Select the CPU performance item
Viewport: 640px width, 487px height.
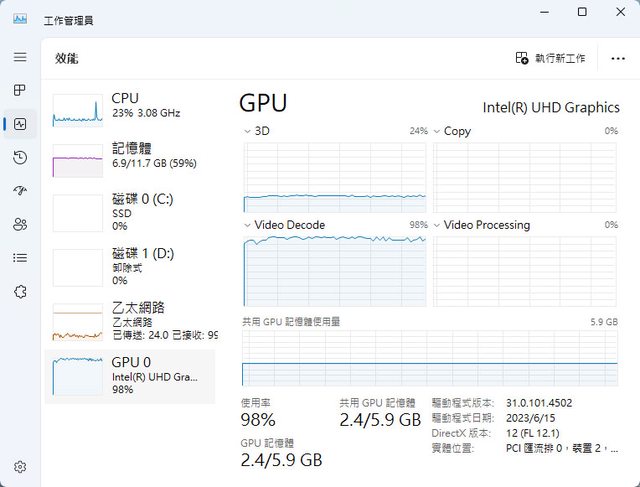click(x=130, y=106)
